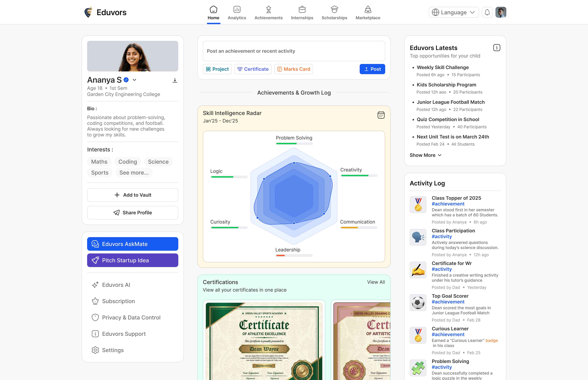
Task: Open the Top Goal Scorer activity title
Action: coord(450,296)
